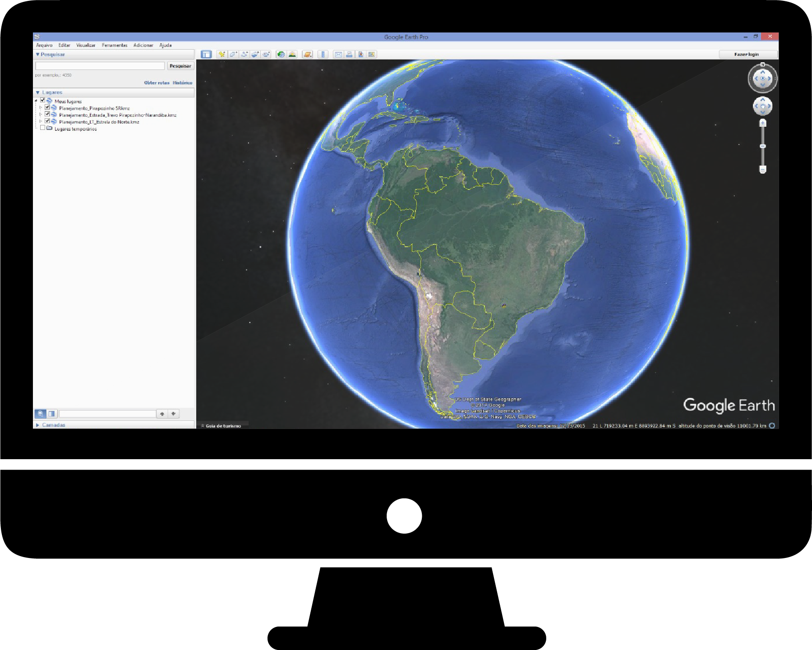Uncheck the Meus lugares checkbox

point(43,101)
